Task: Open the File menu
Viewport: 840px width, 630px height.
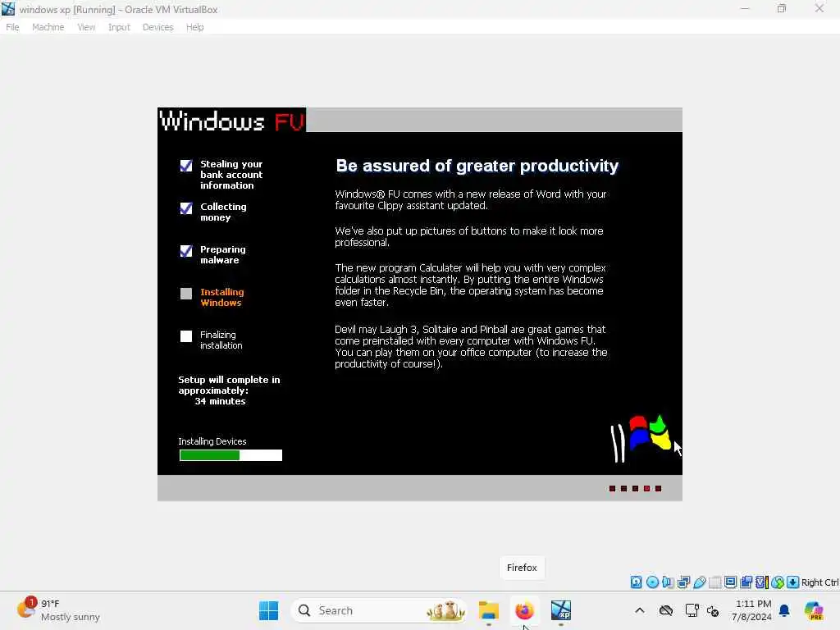Action: [12, 27]
